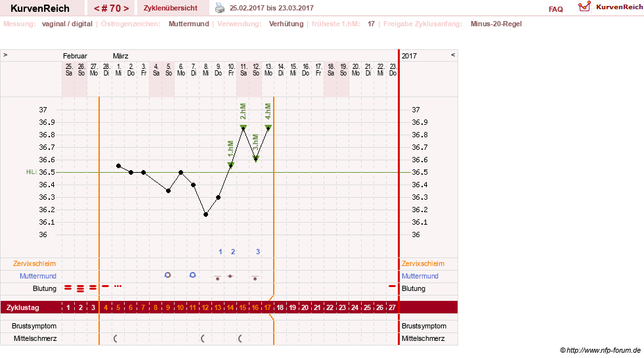
Task: Select the 4.hM green triangle marker
Action: (x=268, y=128)
